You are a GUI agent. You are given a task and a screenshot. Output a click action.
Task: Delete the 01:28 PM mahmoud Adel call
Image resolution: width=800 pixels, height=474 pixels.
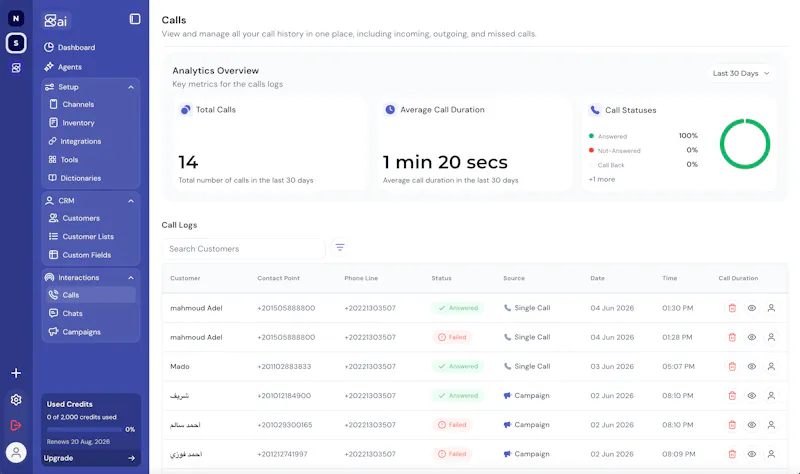coord(732,337)
